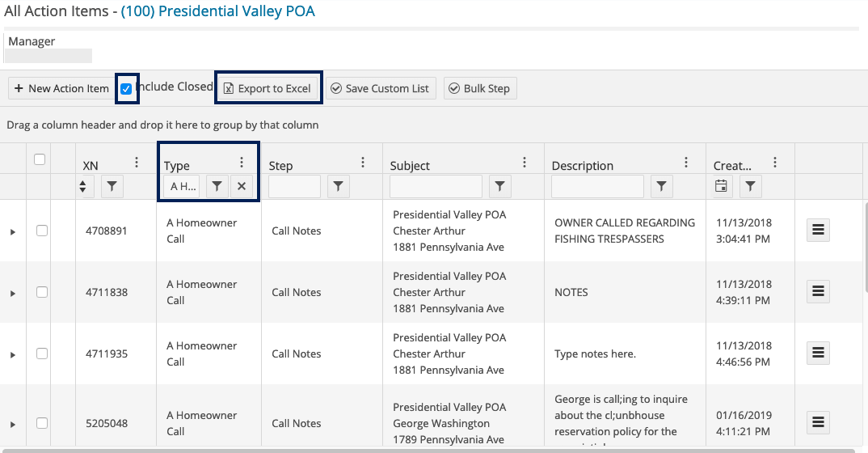The image size is (868, 453).
Task: Expand the row for XN 4711935
Action: click(12, 354)
